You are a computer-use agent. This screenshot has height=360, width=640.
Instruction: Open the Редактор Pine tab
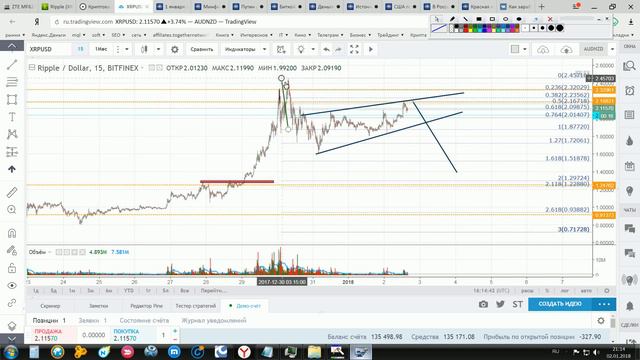pyautogui.click(x=146, y=306)
